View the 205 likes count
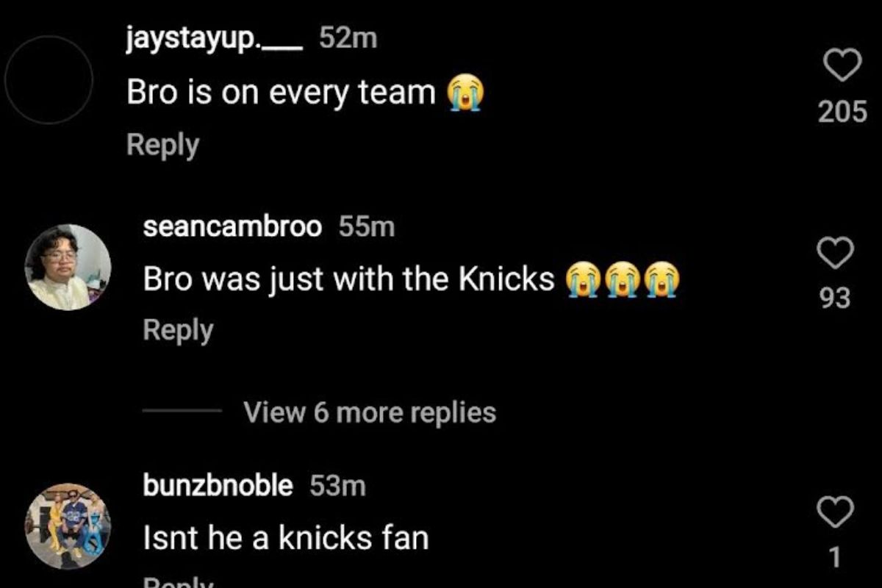Screen dimensions: 882x588 [842, 112]
